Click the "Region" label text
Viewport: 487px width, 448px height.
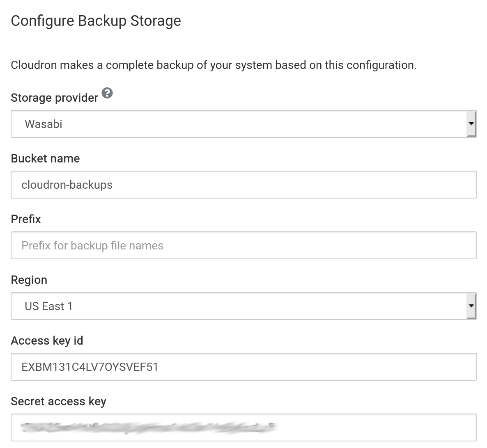pyautogui.click(x=29, y=280)
